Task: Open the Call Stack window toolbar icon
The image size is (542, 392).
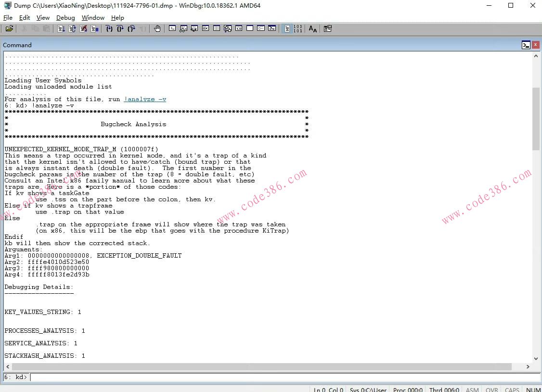Action: click(228, 29)
